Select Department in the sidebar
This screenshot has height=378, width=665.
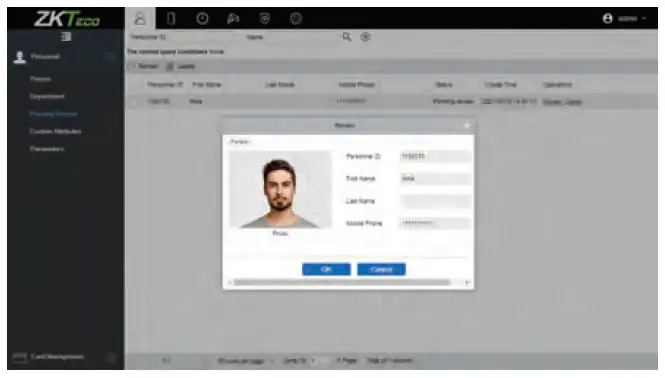click(x=47, y=96)
